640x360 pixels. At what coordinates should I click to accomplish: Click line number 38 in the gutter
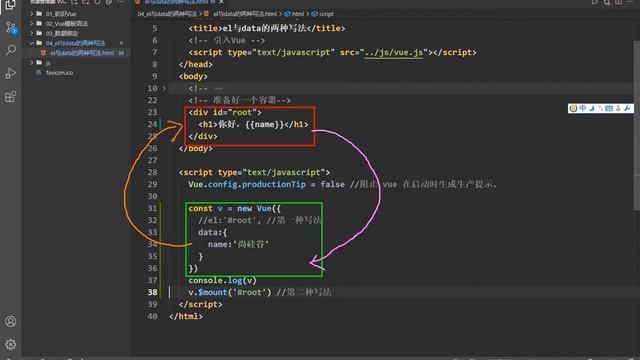pyautogui.click(x=152, y=292)
